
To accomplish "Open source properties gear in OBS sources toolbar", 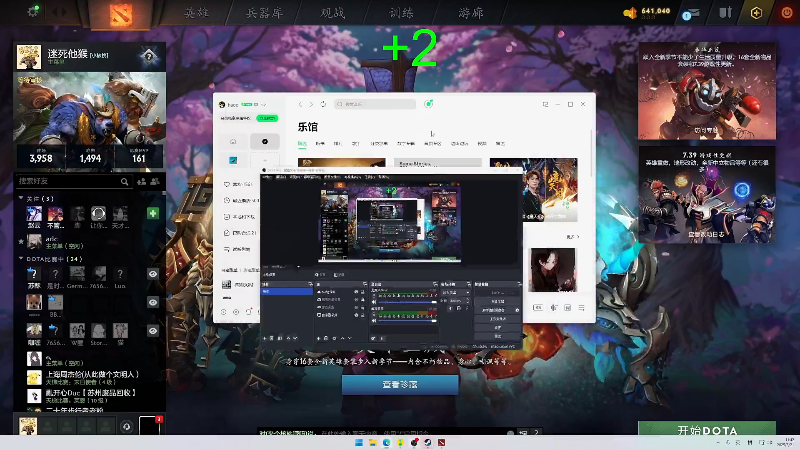I will (x=334, y=338).
